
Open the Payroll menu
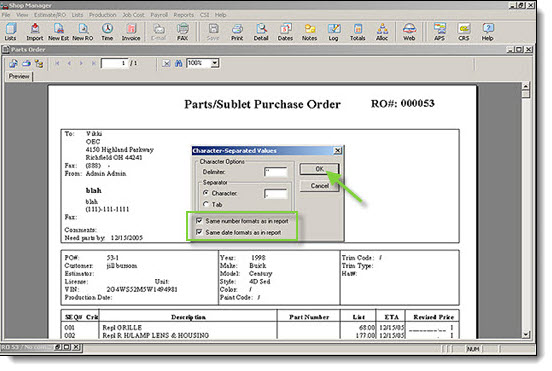pyautogui.click(x=159, y=15)
